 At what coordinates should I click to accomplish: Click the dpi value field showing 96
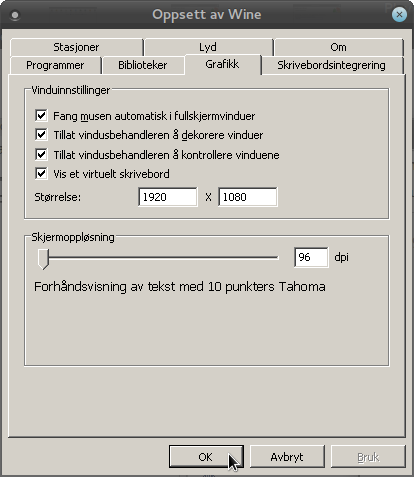pyautogui.click(x=311, y=257)
